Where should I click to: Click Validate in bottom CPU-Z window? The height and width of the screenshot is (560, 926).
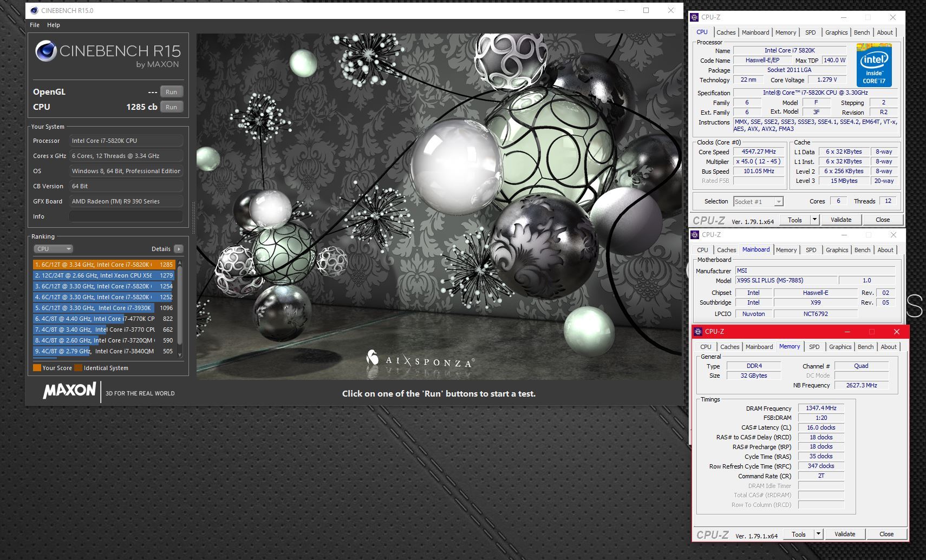[x=845, y=534]
